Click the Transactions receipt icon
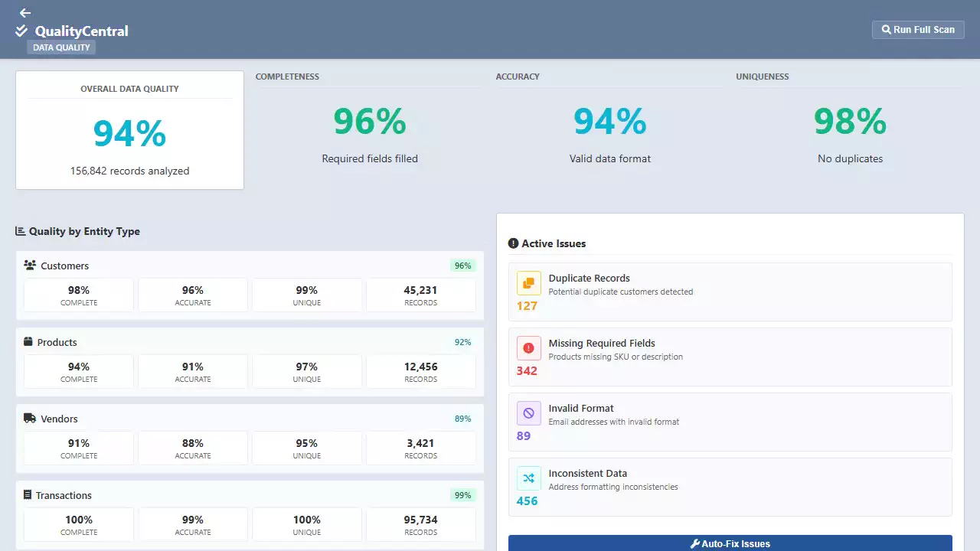 pos(28,495)
